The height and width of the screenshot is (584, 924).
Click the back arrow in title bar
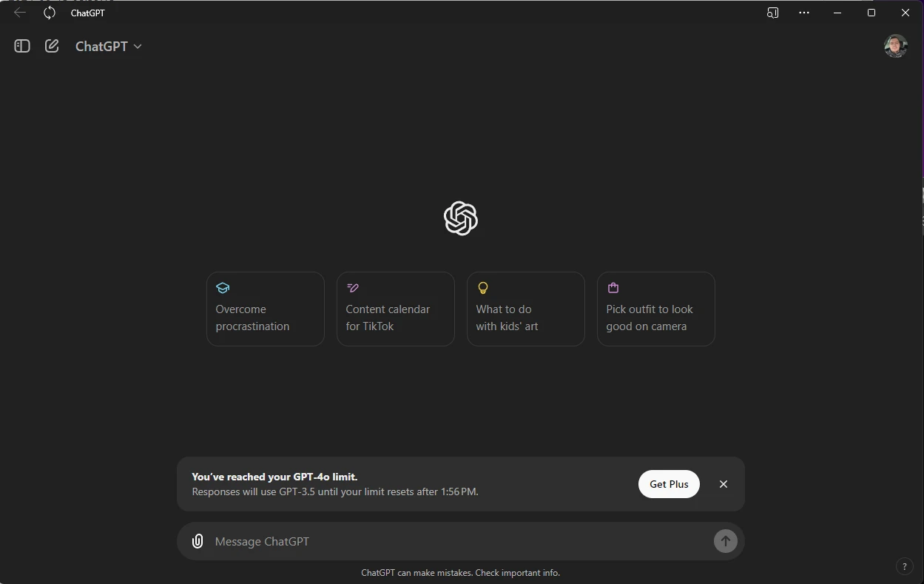tap(20, 13)
